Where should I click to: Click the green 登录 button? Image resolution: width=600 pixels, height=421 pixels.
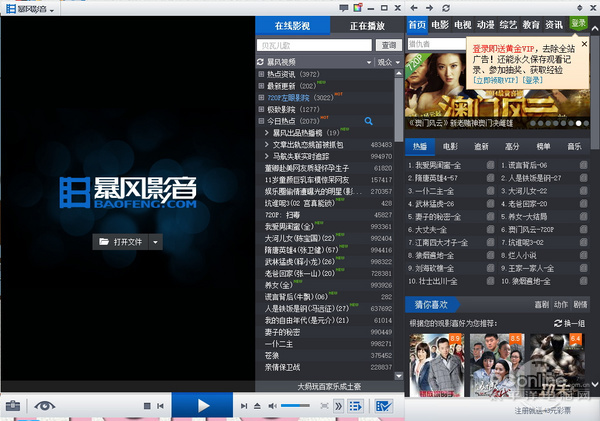click(578, 23)
